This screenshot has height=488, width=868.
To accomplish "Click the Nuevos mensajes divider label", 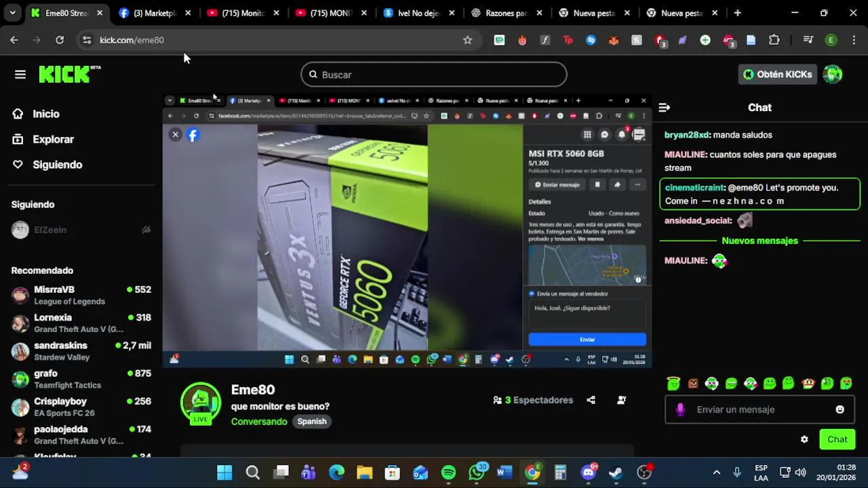I will (759, 241).
